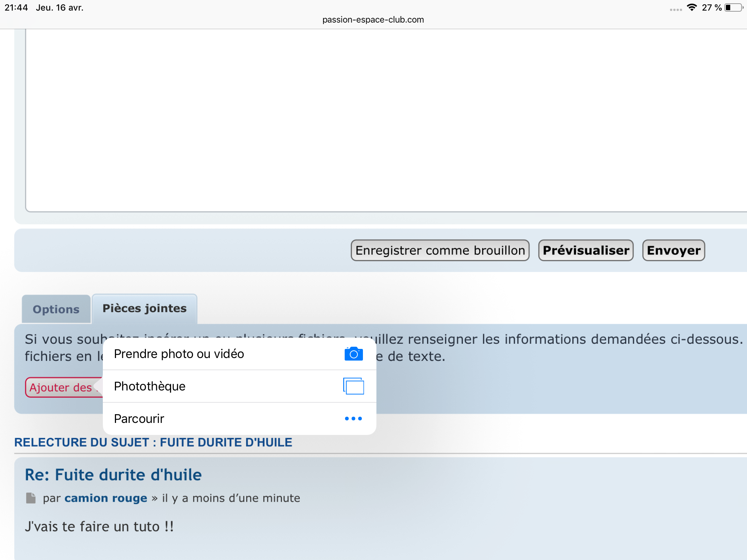The image size is (747, 560).
Task: Open the 'camion rouge' author profile link
Action: [106, 498]
